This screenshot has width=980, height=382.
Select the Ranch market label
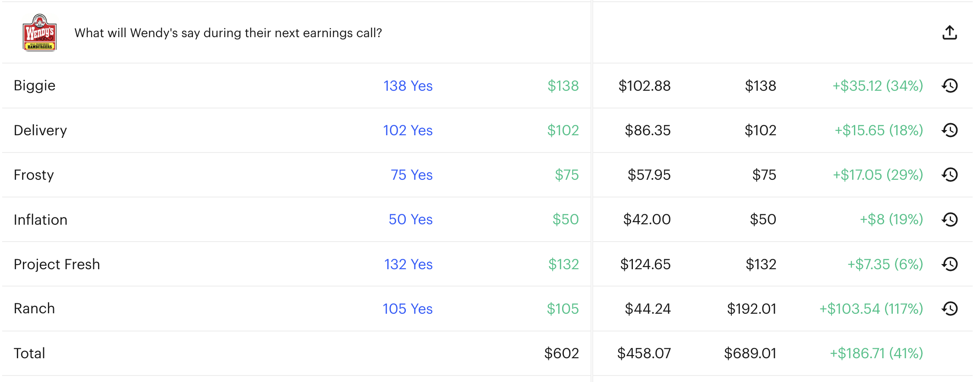pos(34,308)
